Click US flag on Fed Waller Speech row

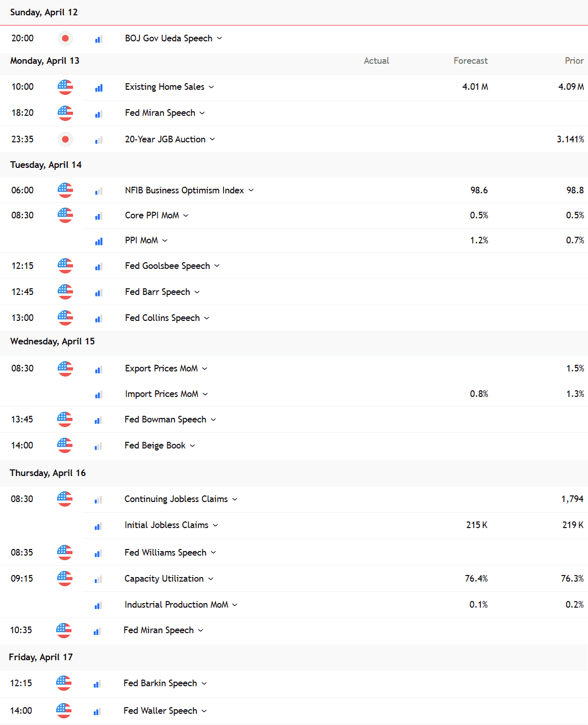[64, 711]
